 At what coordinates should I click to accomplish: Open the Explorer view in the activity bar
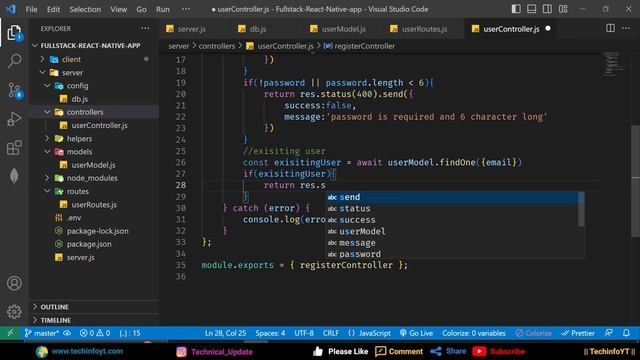14,33
